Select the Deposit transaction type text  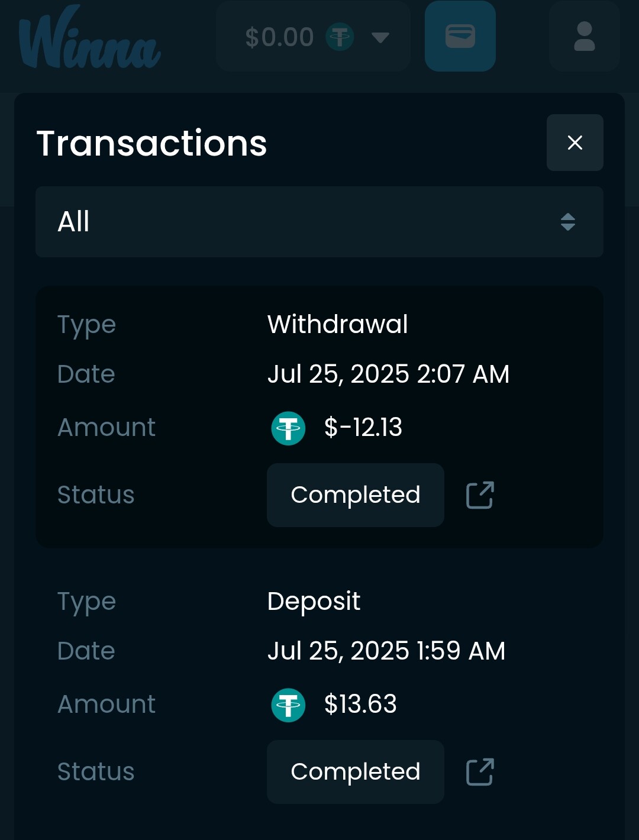(314, 602)
